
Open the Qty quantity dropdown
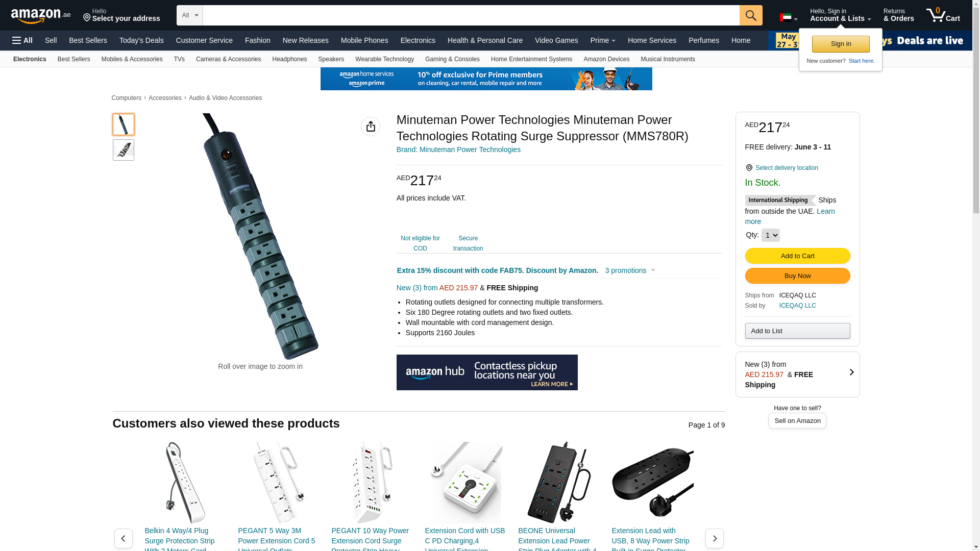click(x=771, y=235)
